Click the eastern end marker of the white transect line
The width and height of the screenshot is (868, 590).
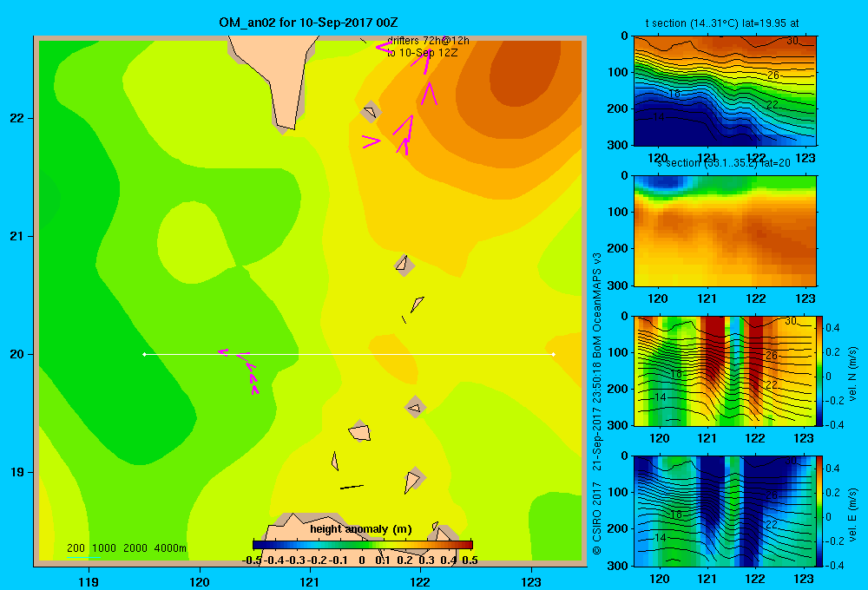pos(553,354)
